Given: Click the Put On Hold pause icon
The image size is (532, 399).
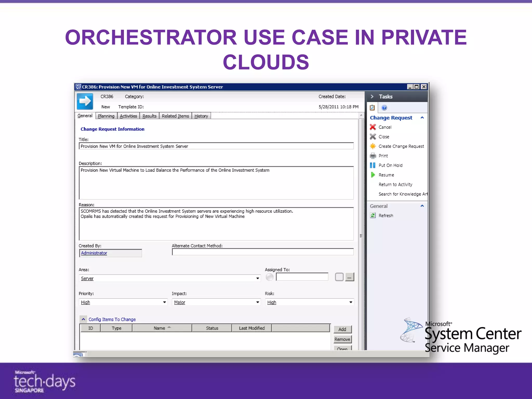Looking at the screenshot, I should coord(373,165).
